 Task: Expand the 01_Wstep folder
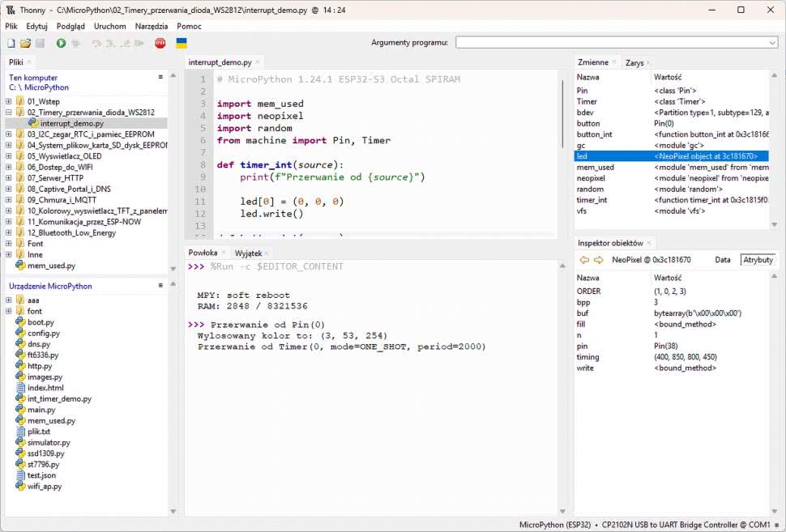coord(9,101)
